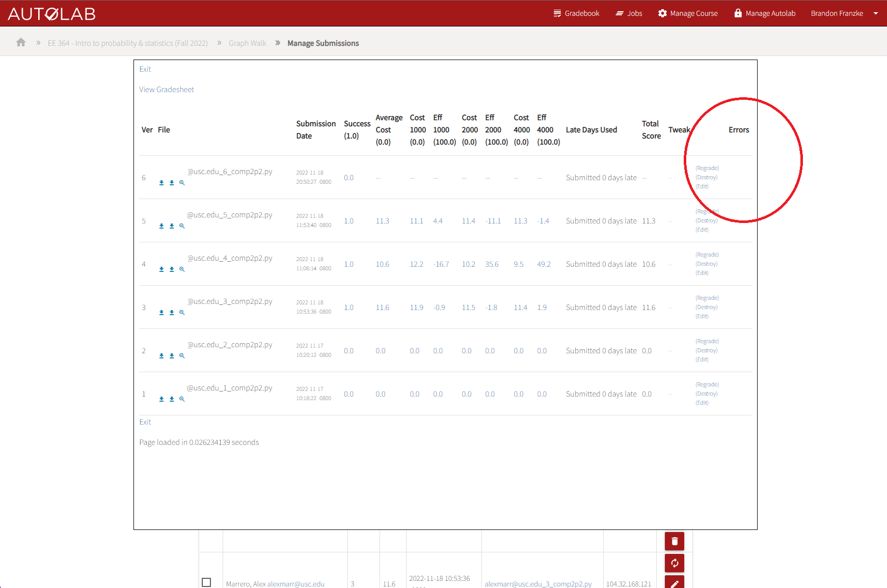The width and height of the screenshot is (887, 588).
Task: Open the Brandon Franzke account dropdown
Action: pyautogui.click(x=837, y=13)
